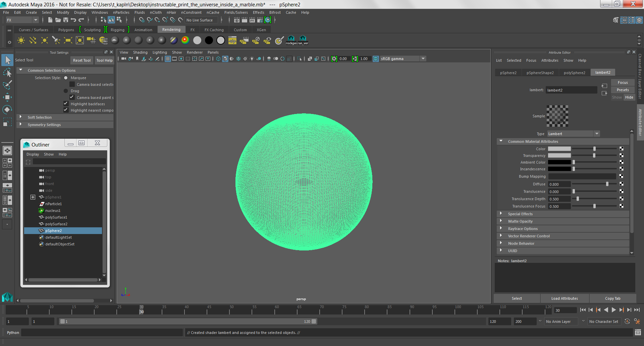The height and width of the screenshot is (346, 644).
Task: Open the Outliner Show menu
Action: tap(49, 154)
